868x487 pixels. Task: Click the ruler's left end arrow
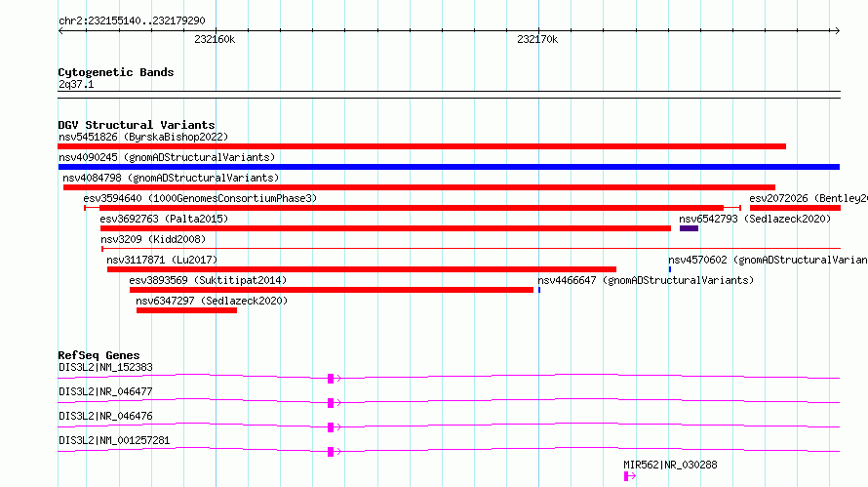pos(60,30)
